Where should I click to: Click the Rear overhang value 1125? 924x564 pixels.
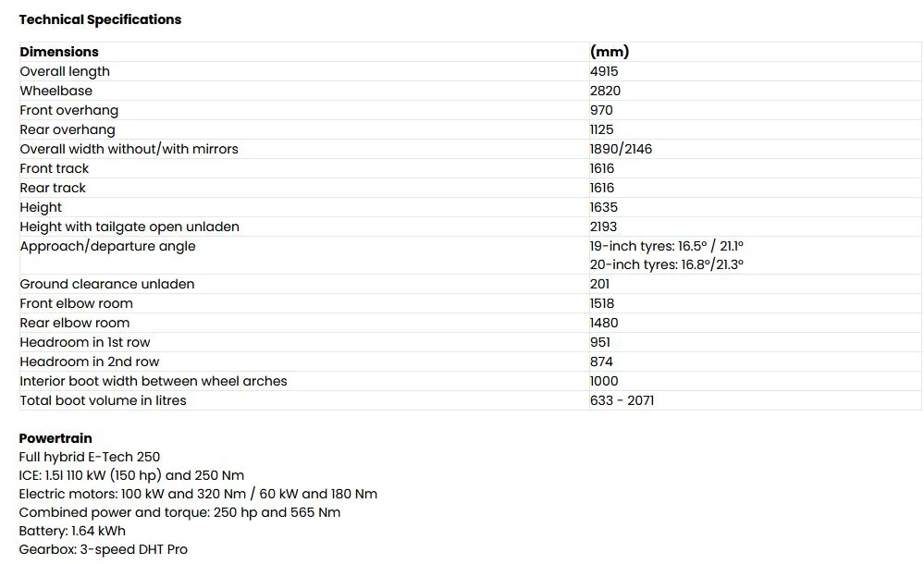(x=602, y=129)
